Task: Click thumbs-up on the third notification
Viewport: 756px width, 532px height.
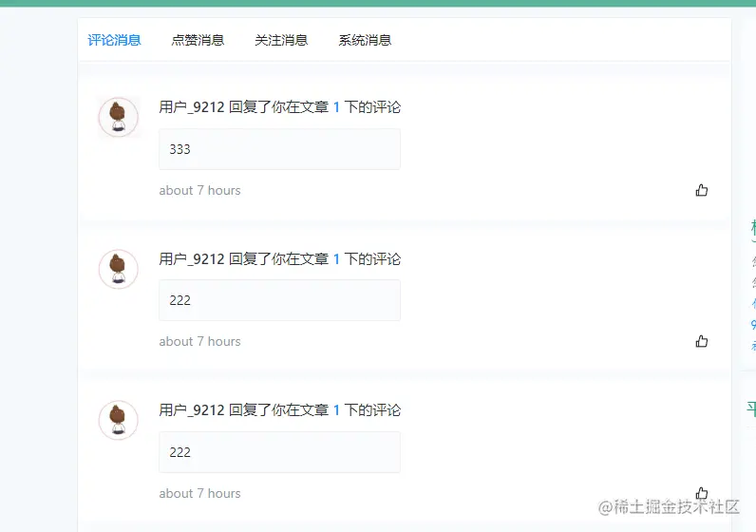Action: [x=702, y=492]
